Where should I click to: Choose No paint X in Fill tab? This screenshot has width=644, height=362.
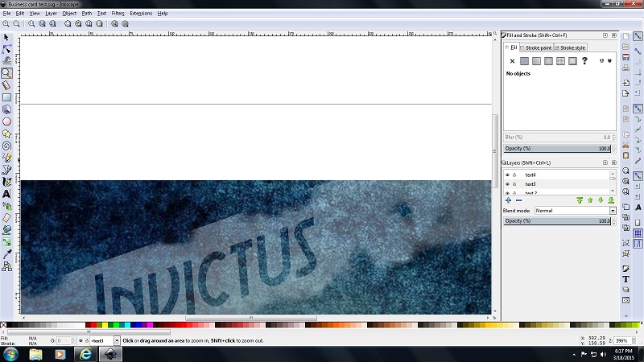point(512,61)
